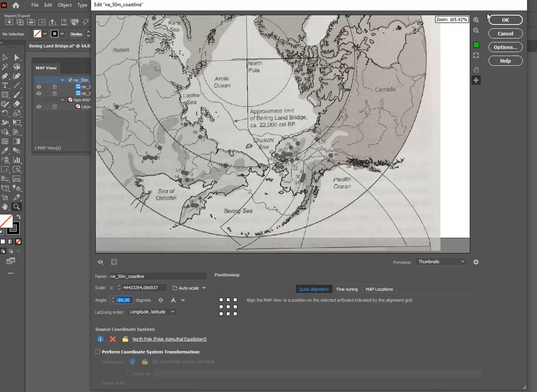This screenshot has height=392, width=537.
Task: Select the Type tool
Action: point(5,85)
